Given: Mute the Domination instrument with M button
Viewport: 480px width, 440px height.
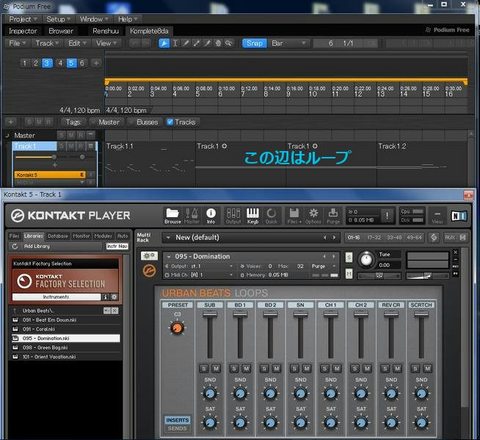Looking at the screenshot, I should (349, 274).
